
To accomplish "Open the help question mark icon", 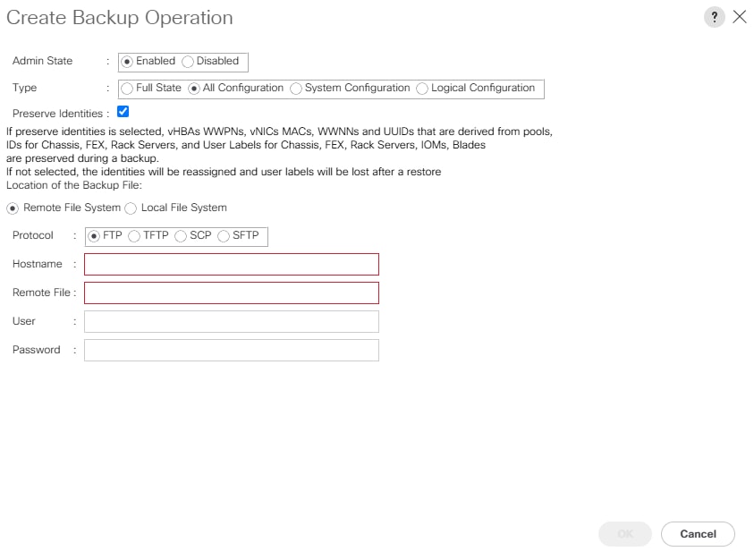I will click(714, 17).
